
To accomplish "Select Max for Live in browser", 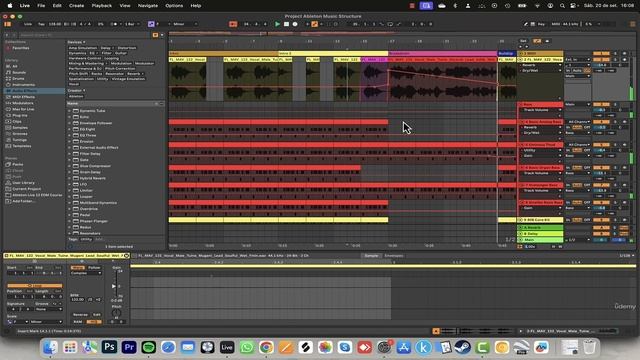I will (x=23, y=109).
